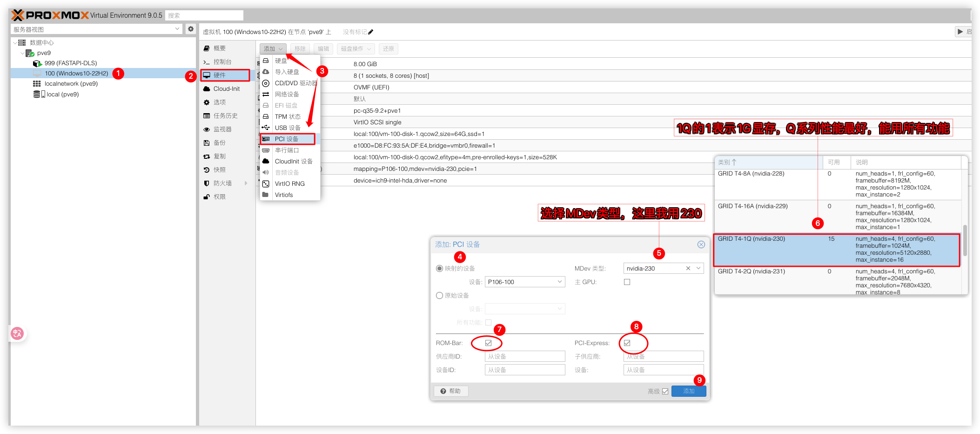Select GRID T4-8A (nvidia-228) row
Image resolution: width=980 pixels, height=434 pixels.
tap(838, 184)
